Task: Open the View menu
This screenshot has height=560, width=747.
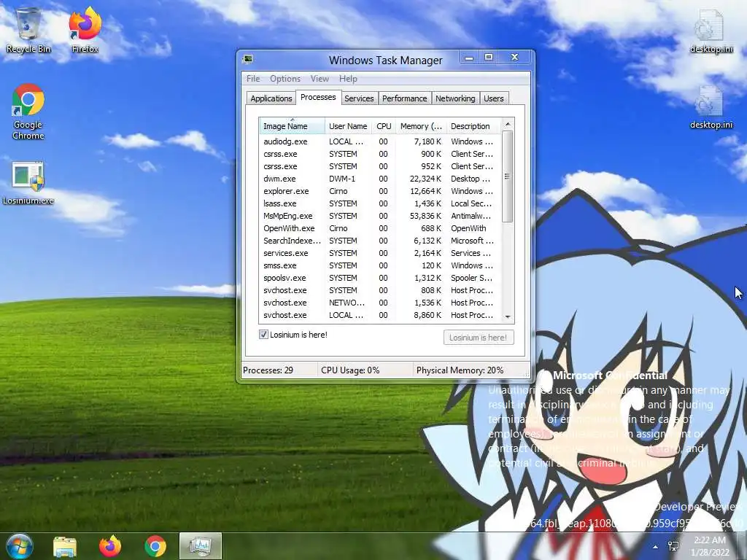Action: pyautogui.click(x=320, y=79)
